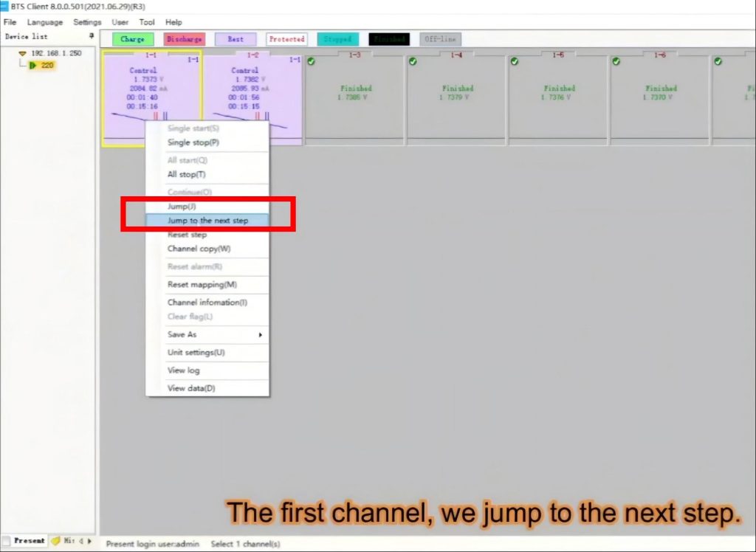The height and width of the screenshot is (552, 756).
Task: Click the lavender Rest legend swatch
Action: (236, 39)
